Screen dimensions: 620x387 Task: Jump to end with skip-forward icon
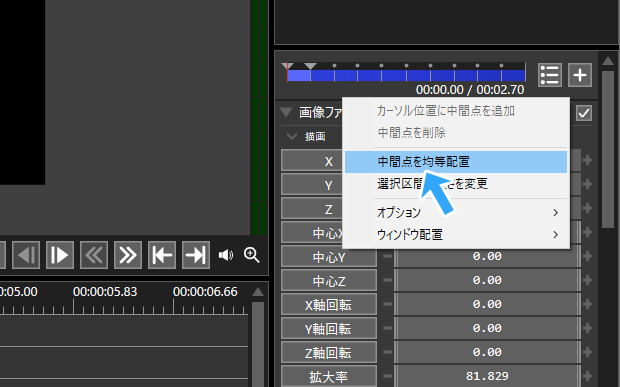pos(196,255)
